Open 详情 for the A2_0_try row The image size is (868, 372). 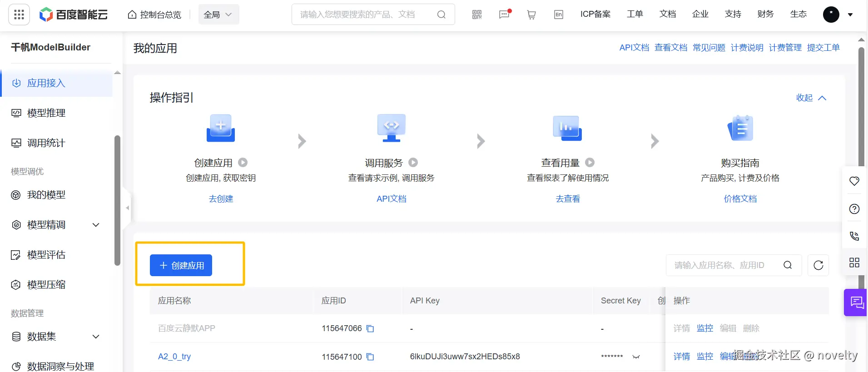coord(682,357)
